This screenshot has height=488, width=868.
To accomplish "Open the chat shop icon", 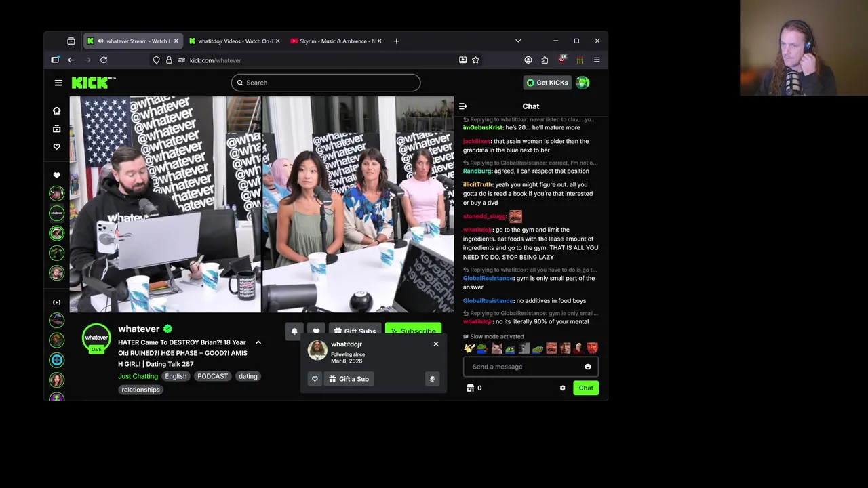I will [x=471, y=388].
